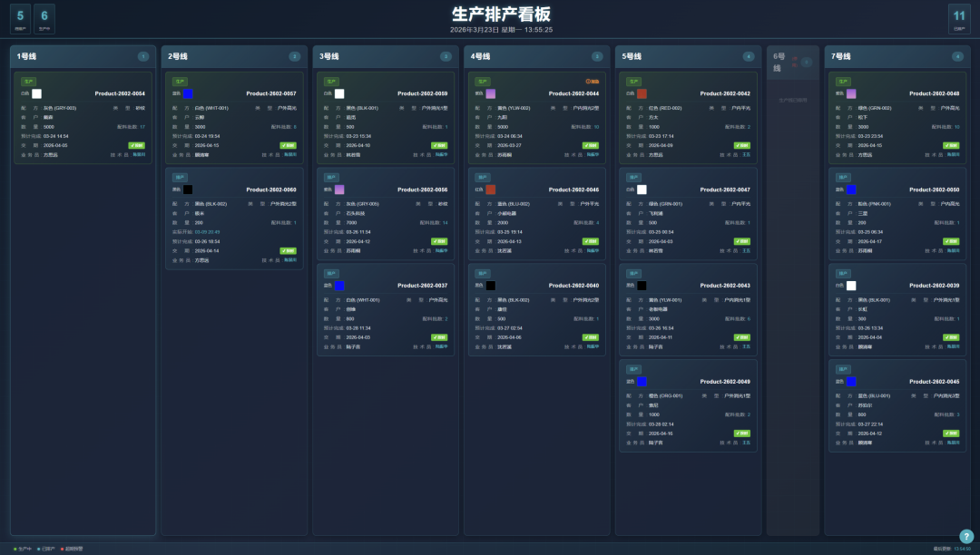980x555 pixels.
Task: Click green on-time badge on Product-2602-0057
Action: pyautogui.click(x=289, y=145)
